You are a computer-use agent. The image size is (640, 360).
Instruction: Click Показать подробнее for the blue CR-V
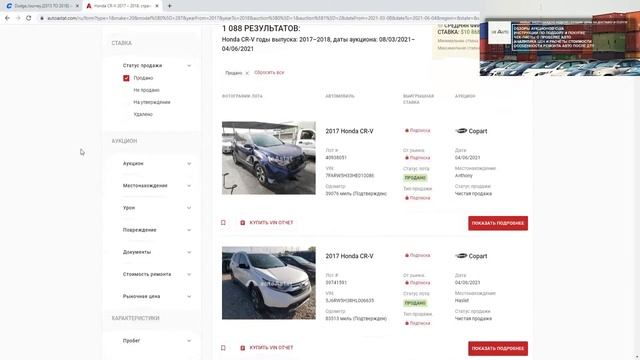(x=498, y=223)
